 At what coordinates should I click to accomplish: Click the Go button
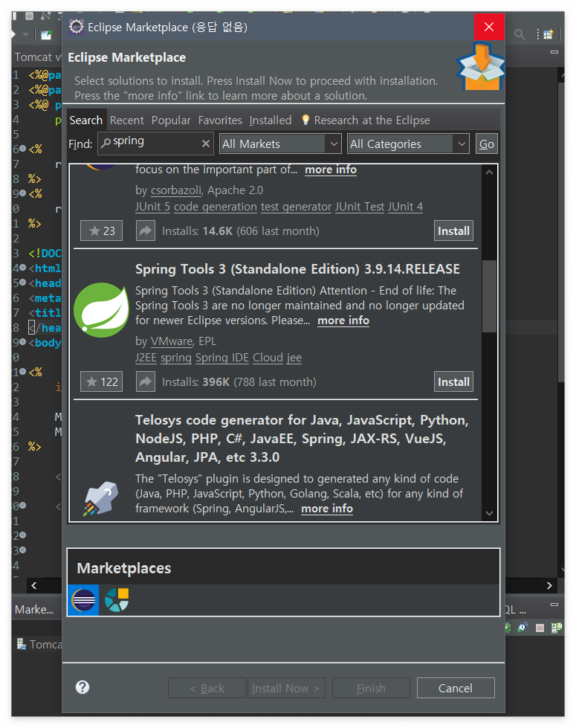click(x=486, y=144)
